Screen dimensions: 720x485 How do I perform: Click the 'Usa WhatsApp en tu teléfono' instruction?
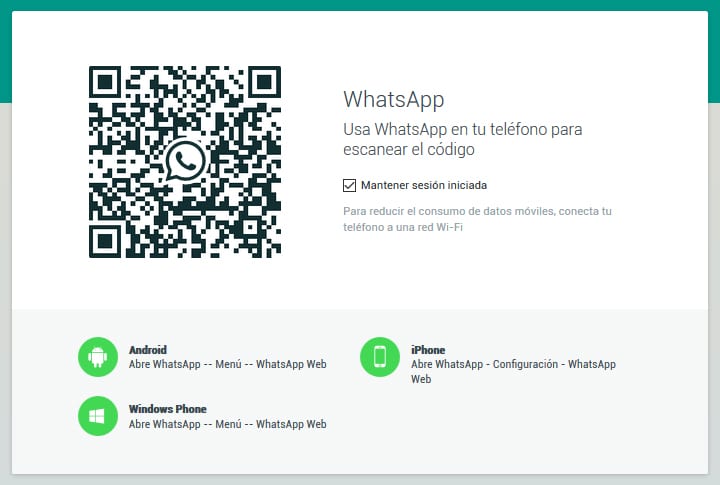click(x=463, y=139)
